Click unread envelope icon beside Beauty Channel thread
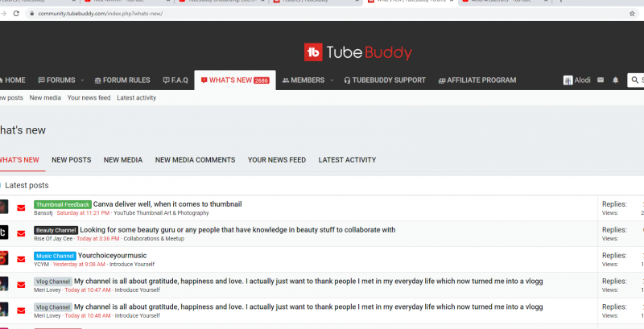 [22, 234]
